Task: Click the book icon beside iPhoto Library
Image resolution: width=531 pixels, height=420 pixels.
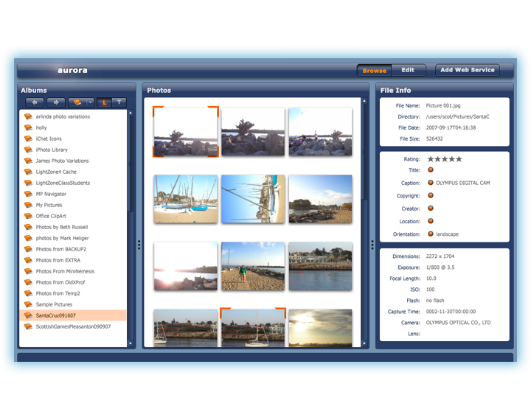Action: 28,150
